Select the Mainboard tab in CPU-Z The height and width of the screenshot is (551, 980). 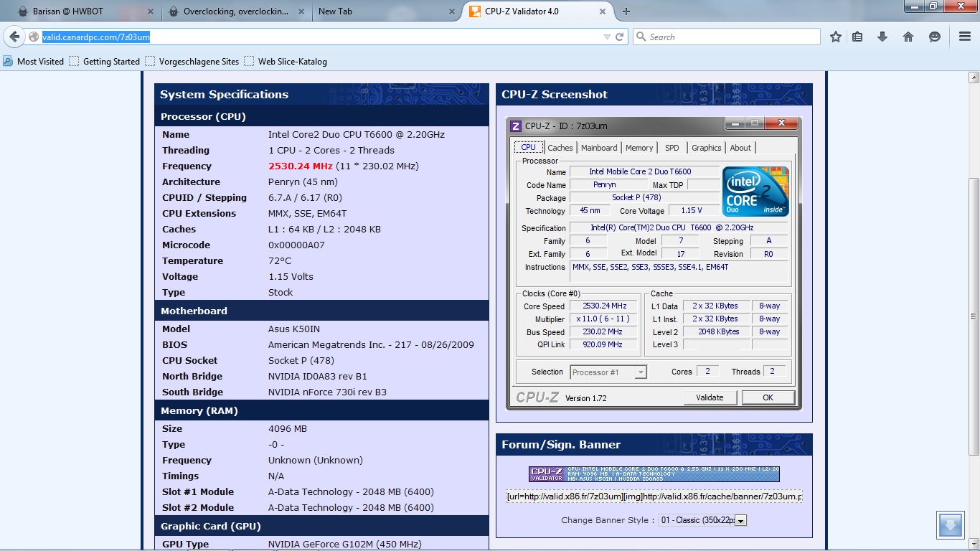[599, 148]
